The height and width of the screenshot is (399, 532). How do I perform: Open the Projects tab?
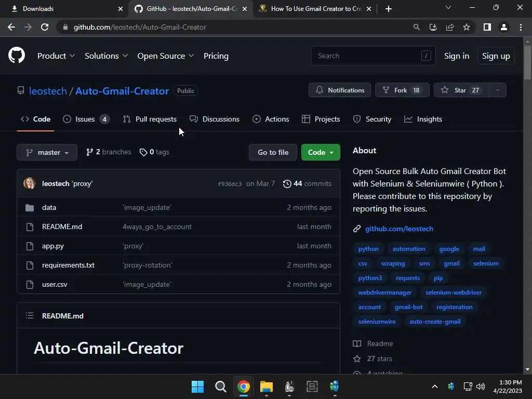[x=321, y=119]
